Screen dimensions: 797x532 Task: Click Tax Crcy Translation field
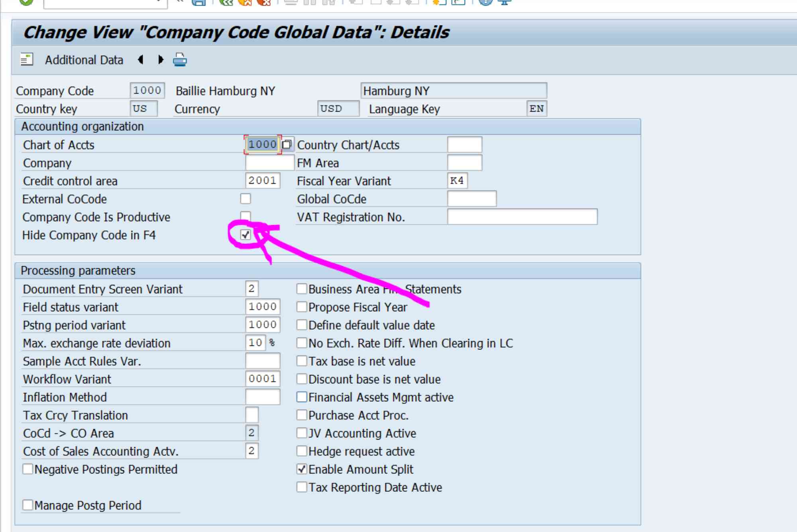click(252, 415)
